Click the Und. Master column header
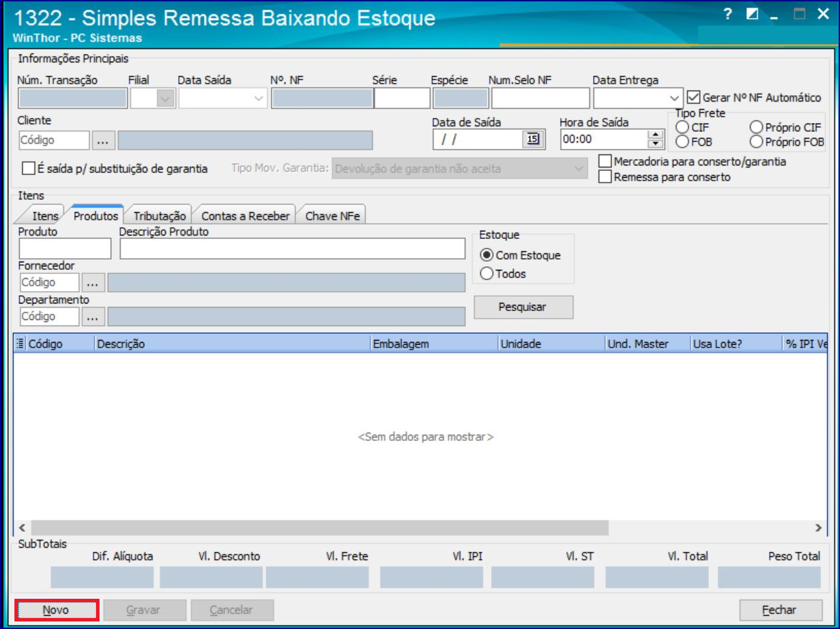 tap(647, 343)
